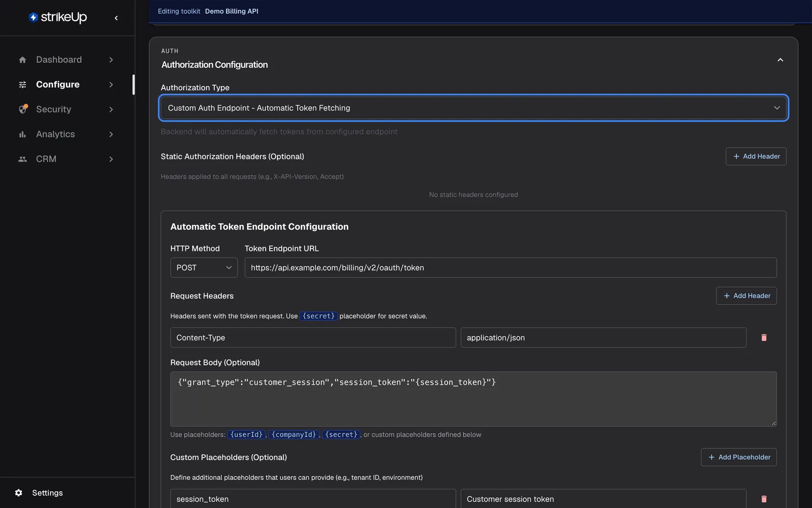This screenshot has height=508, width=812.
Task: Click the Demo Billing API toolkit name
Action: coord(232,11)
